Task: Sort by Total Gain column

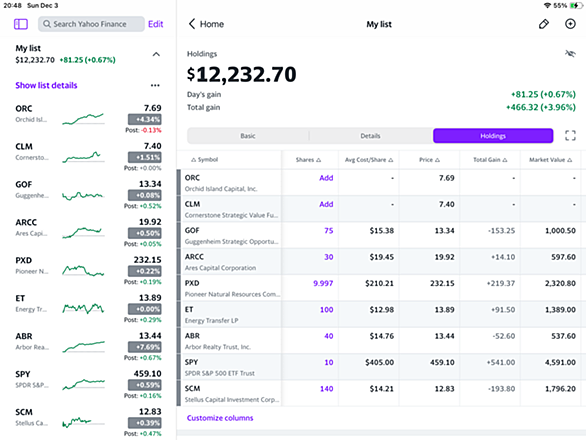Action: [x=490, y=160]
